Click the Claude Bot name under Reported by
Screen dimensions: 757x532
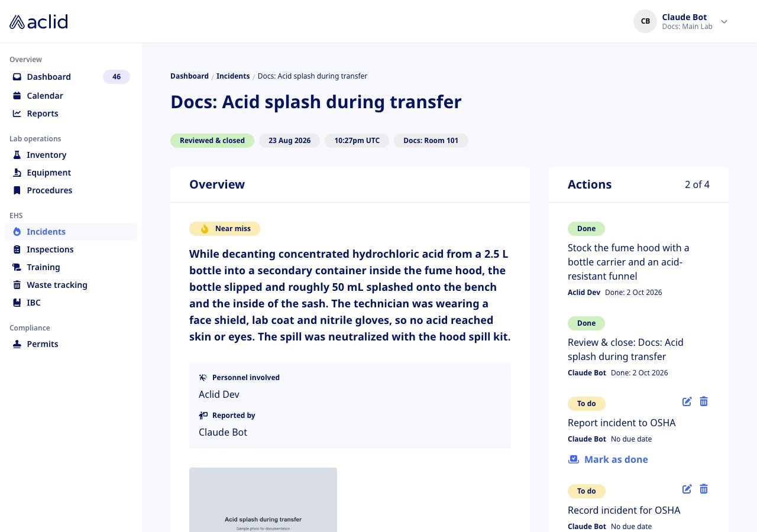click(223, 432)
